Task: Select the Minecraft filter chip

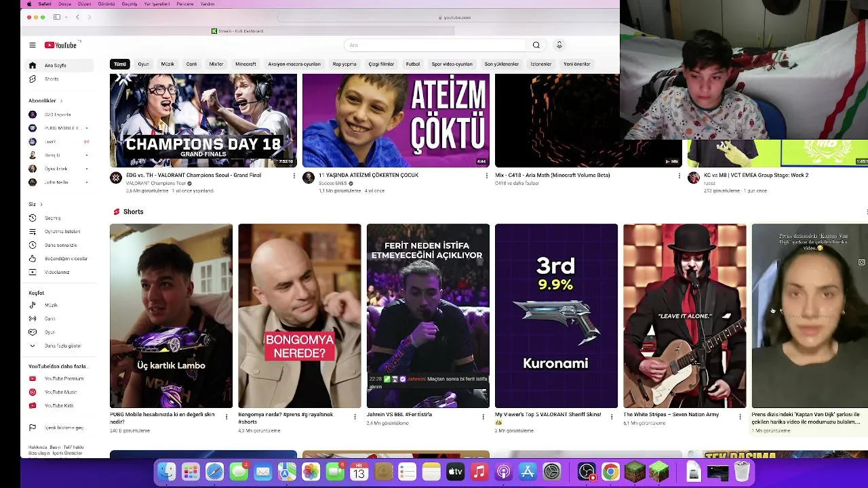Action: coord(245,64)
